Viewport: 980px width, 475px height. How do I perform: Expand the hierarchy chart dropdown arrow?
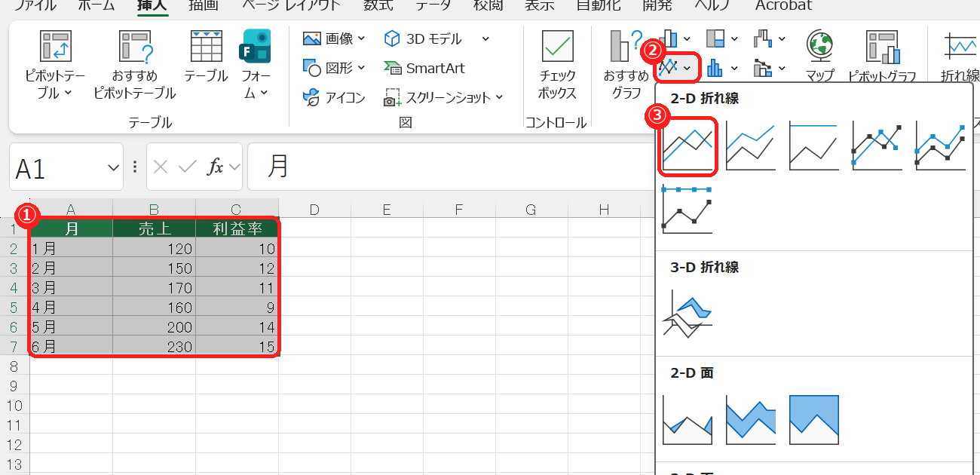[733, 38]
